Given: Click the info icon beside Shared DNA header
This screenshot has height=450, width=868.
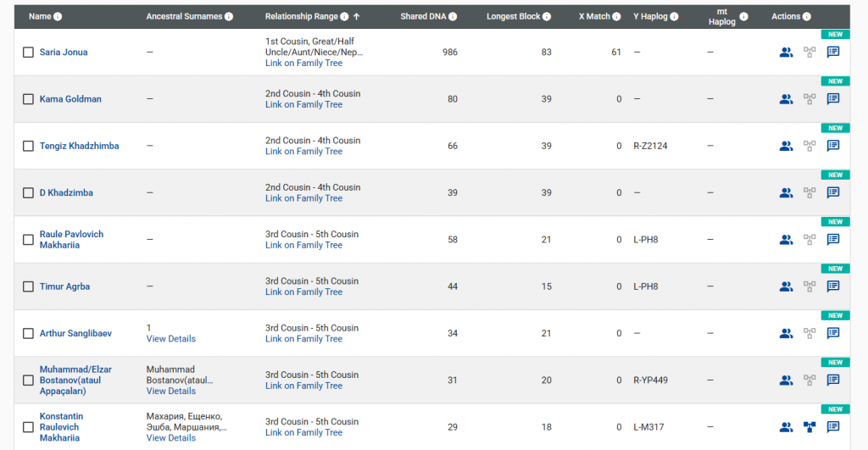Looking at the screenshot, I should coord(453,17).
